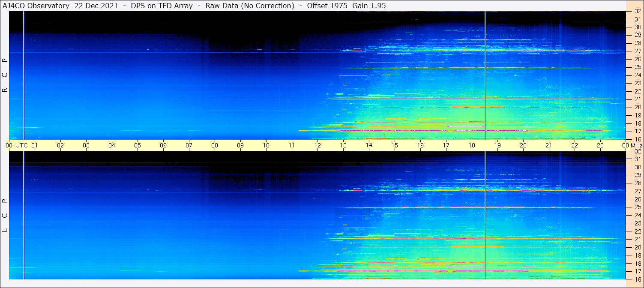
Task: Select the red vertical marker in RCP spectrogram
Action: coord(24,75)
